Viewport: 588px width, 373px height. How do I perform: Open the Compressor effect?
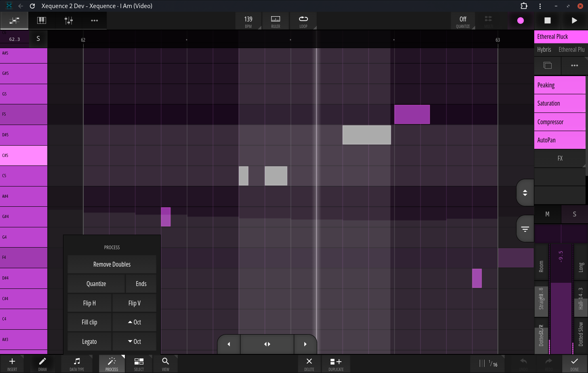click(x=560, y=122)
